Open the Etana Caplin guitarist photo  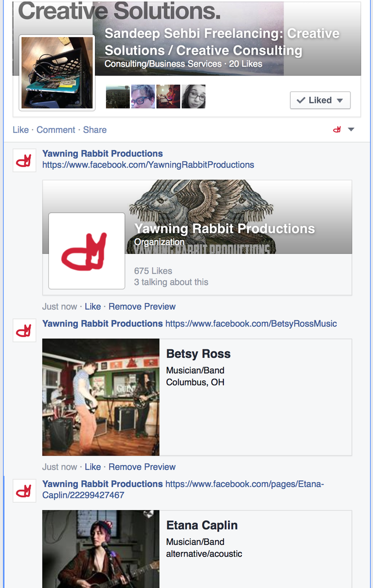[101, 549]
